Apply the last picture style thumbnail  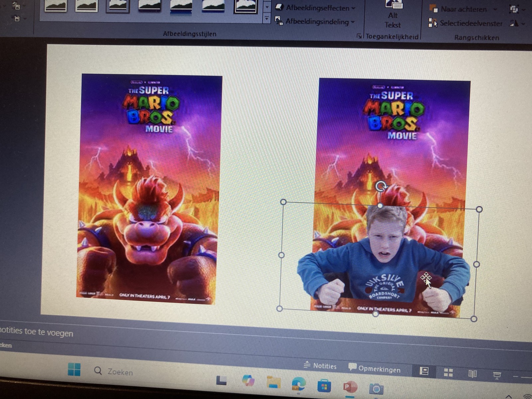tap(246, 6)
